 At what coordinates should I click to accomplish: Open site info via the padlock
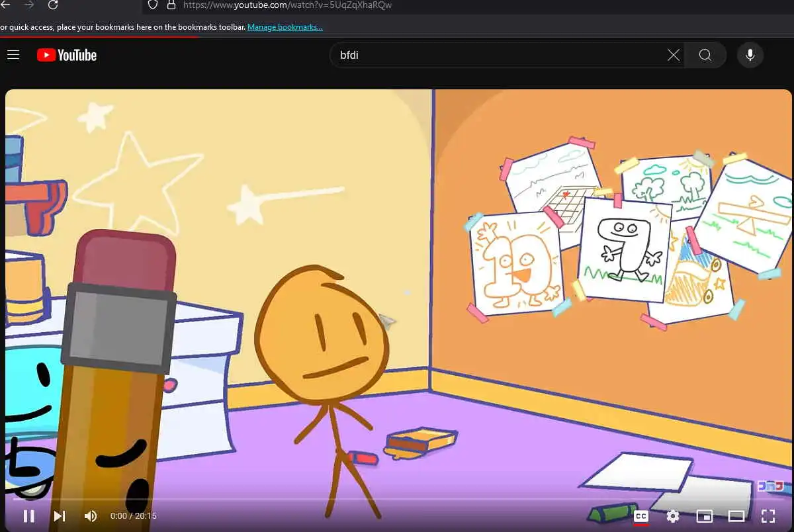coord(171,5)
